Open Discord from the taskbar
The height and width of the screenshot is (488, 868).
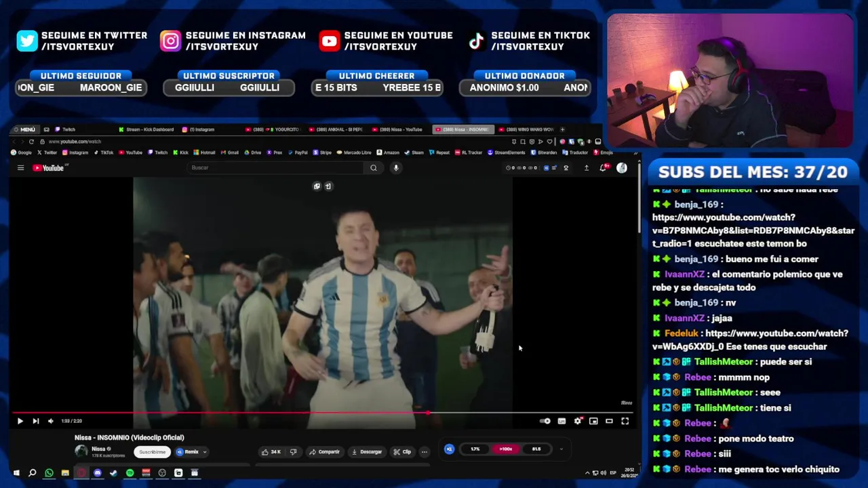[97, 472]
